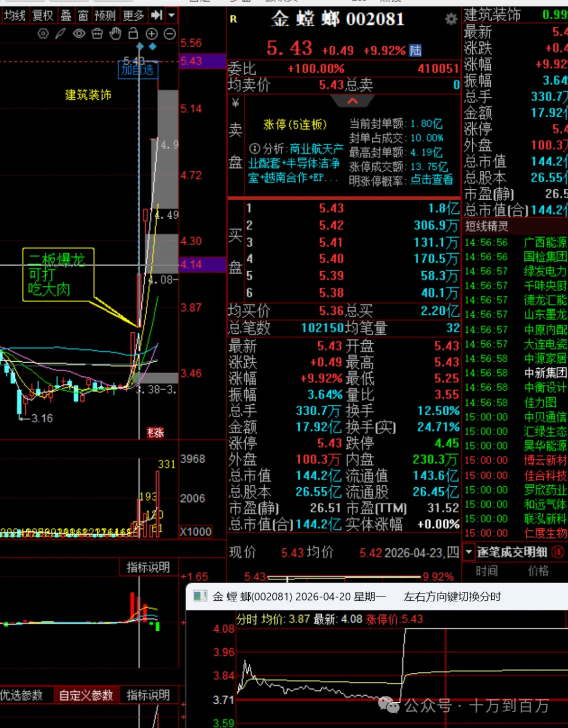
Task: Switch to the 自定义参数 tab
Action: click(86, 695)
